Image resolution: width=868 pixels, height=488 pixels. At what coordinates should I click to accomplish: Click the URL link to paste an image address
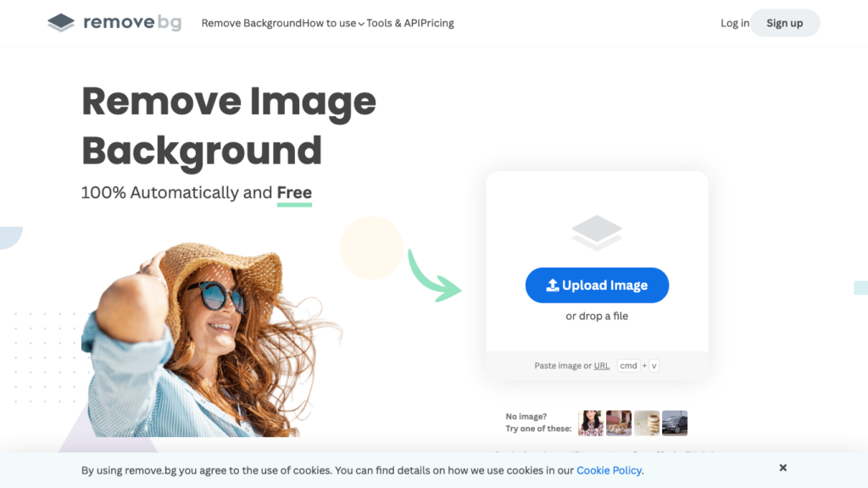(x=601, y=366)
